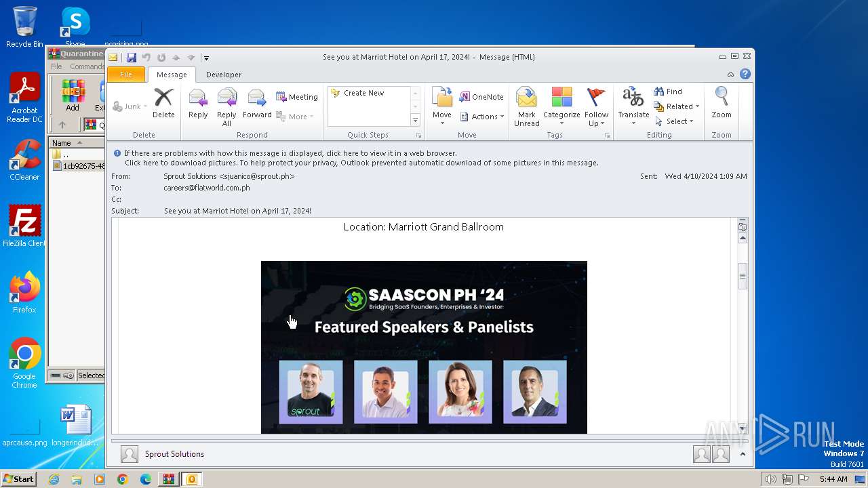868x488 pixels.
Task: Click to download pictures in the message
Action: pos(361,163)
